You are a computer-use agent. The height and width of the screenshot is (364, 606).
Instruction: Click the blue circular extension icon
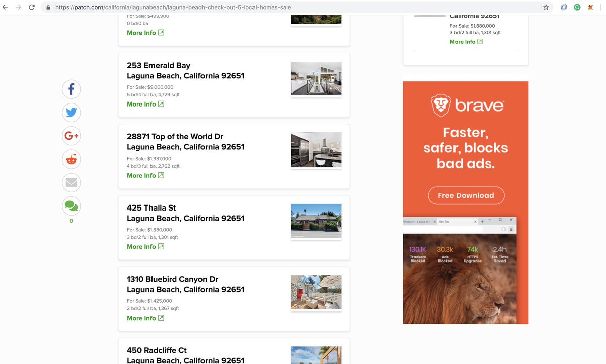tap(564, 8)
